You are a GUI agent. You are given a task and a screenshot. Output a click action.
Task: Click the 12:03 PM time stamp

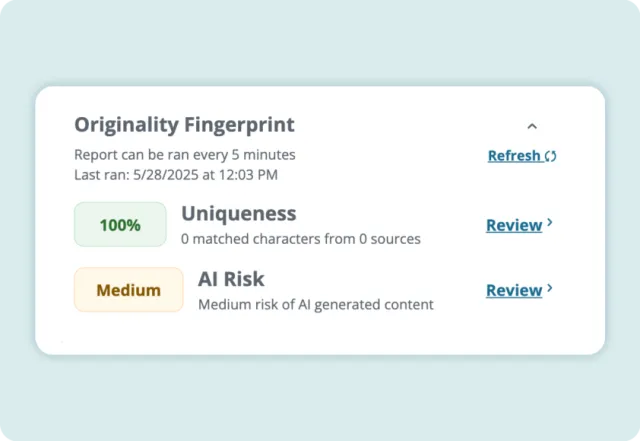tap(250, 175)
